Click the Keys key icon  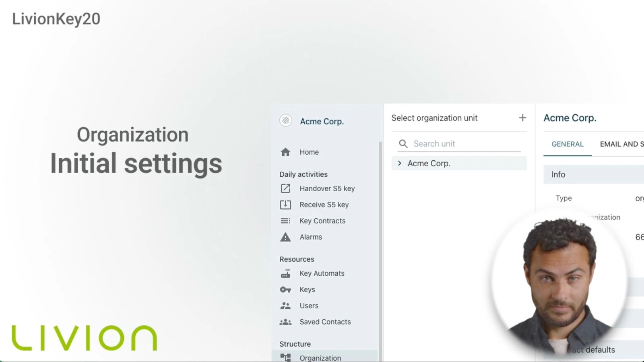(x=285, y=290)
